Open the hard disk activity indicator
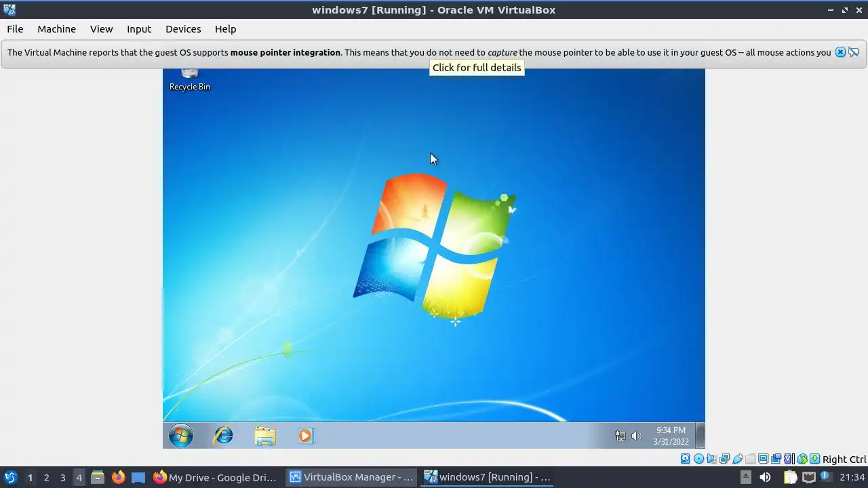868x488 pixels. click(685, 459)
